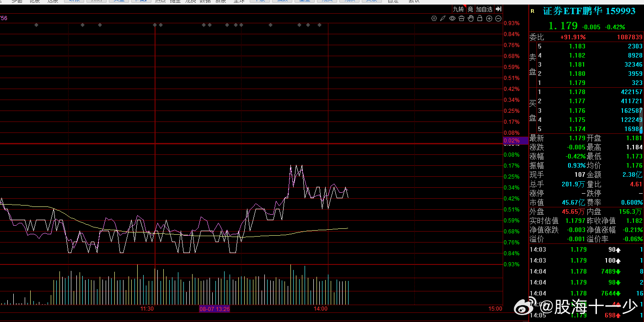644x322 pixels.
Task: Click the 费率 value 0.600%
Action: (x=632, y=202)
